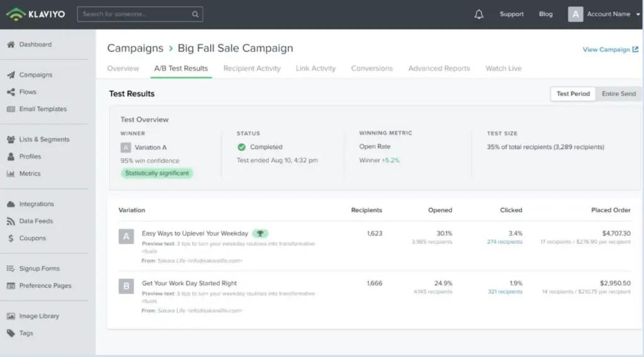Click the Image Library icon

point(11,316)
